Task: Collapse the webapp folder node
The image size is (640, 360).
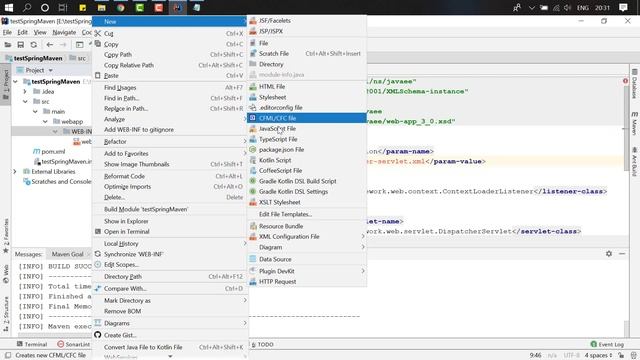Action: [x=45, y=122]
